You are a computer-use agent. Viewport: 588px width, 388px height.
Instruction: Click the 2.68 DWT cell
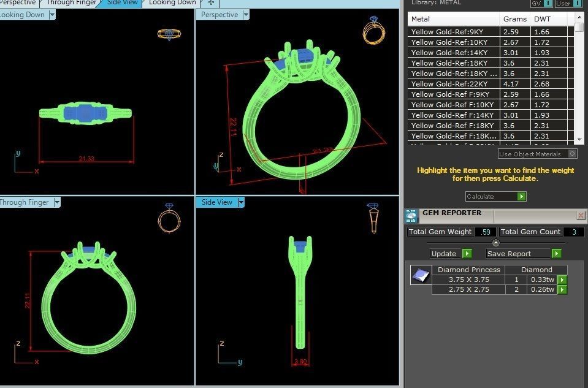click(x=549, y=84)
